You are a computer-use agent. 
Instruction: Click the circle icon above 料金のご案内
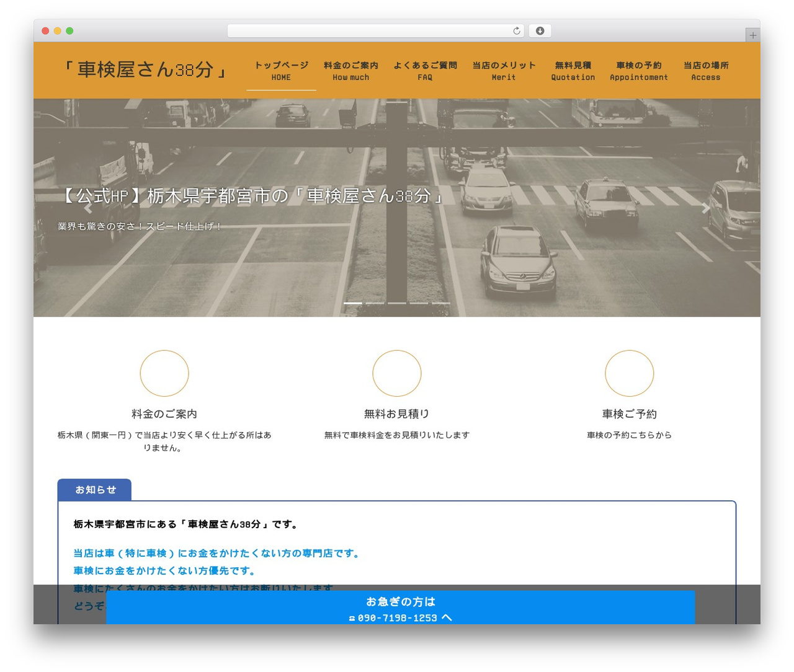(164, 373)
